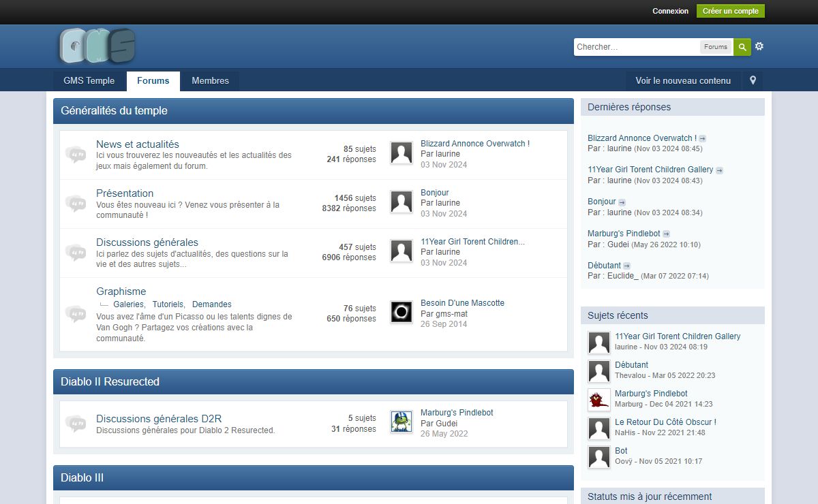The width and height of the screenshot is (818, 504).
Task: Click the Connexion link
Action: click(x=670, y=11)
